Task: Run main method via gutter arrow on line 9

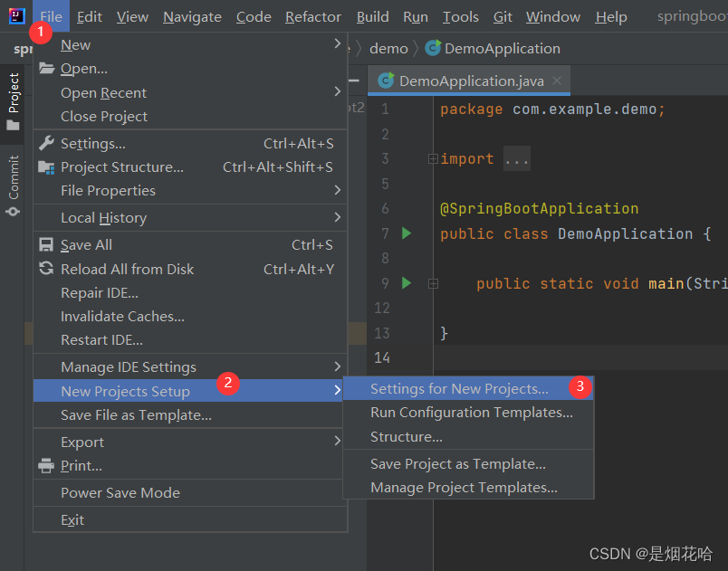Action: (407, 283)
